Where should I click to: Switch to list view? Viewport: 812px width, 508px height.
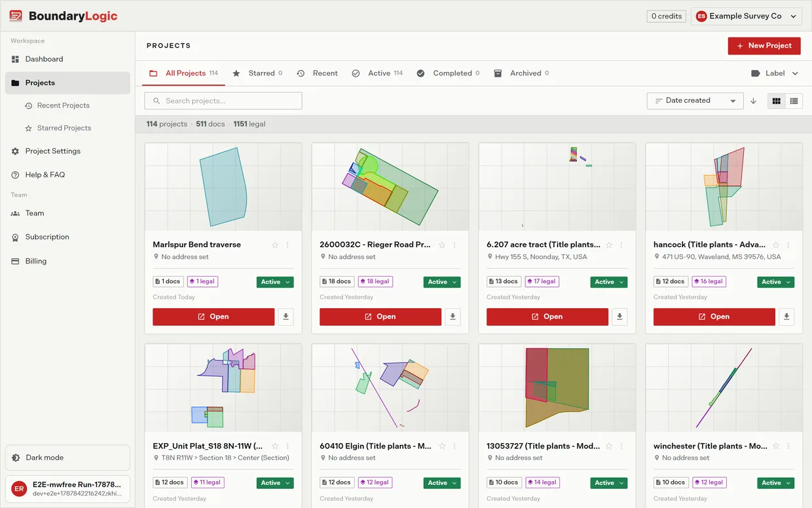794,101
